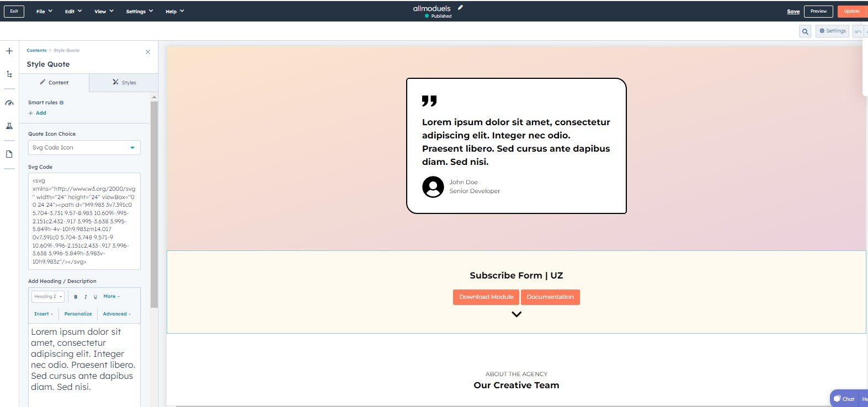Click the pencil icon beside allmoduels title
This screenshot has height=407, width=868.
coord(460,8)
